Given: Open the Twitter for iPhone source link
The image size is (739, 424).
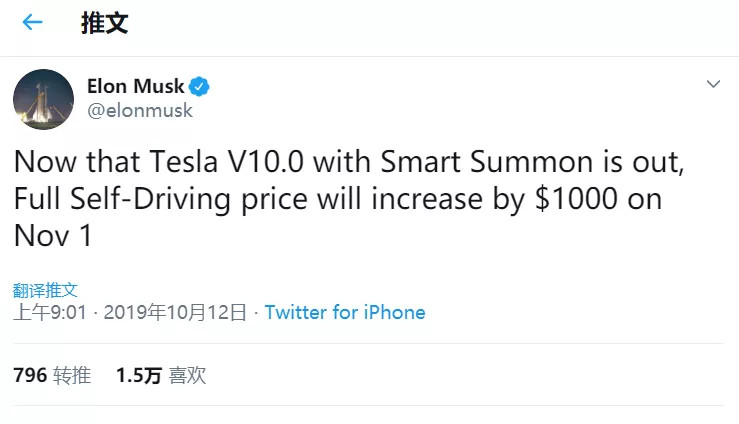Looking at the screenshot, I should pyautogui.click(x=345, y=313).
